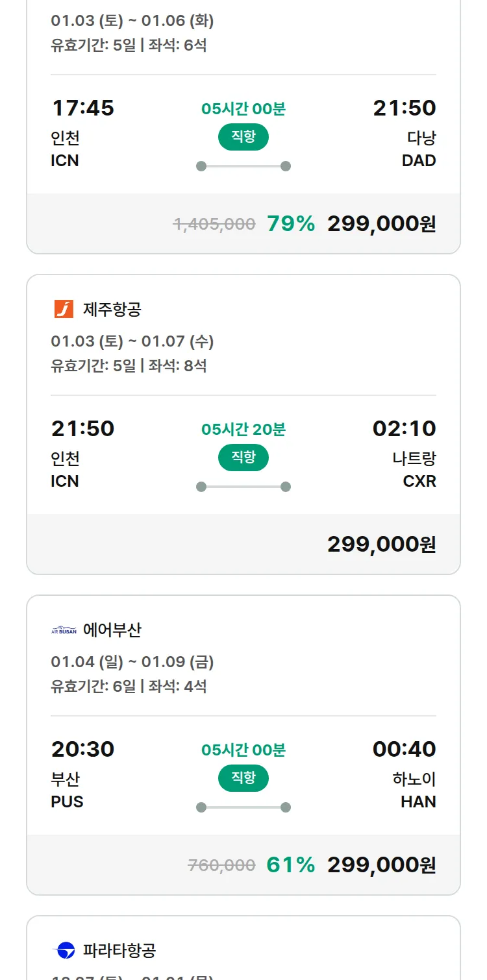Click 직항 badge on the Hanoi flight
Viewport: 487px width, 980px height.
coord(243,778)
